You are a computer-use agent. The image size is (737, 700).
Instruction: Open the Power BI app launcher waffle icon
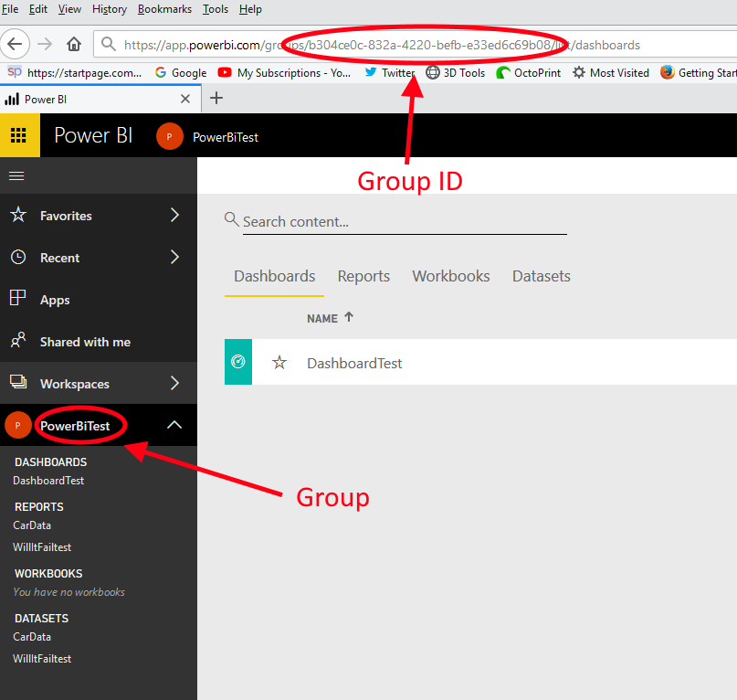[19, 135]
